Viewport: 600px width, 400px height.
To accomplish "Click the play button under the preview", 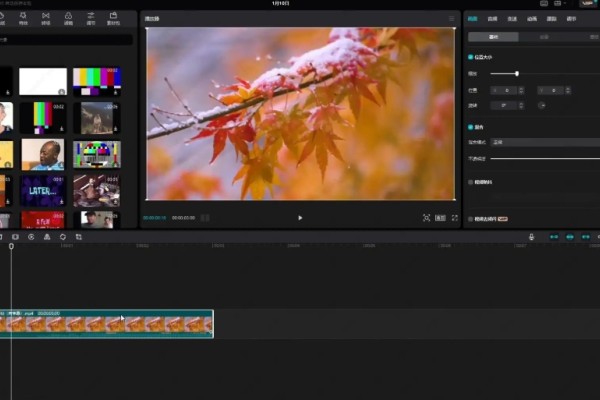I will tap(300, 218).
